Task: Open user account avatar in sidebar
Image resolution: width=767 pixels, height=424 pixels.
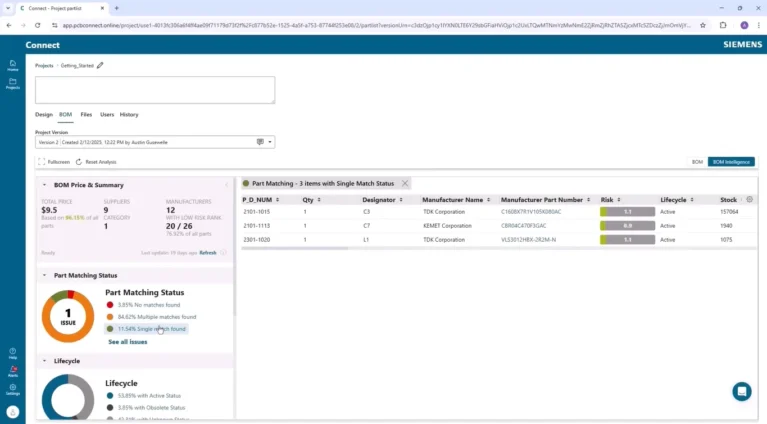Action: point(13,412)
